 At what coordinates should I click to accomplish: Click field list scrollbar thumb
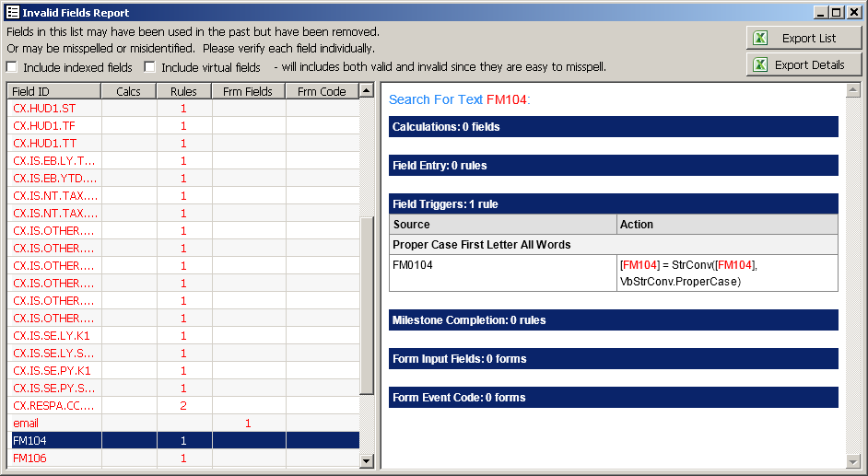(367, 305)
